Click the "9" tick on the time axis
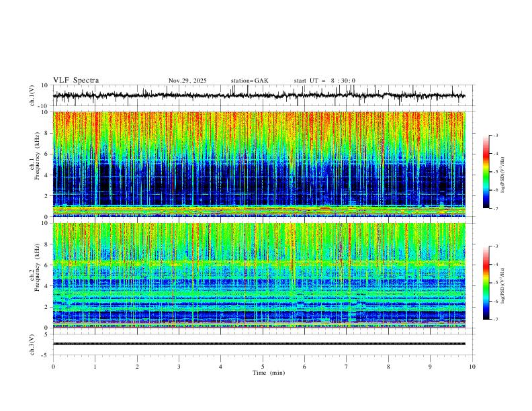Viewport: 532px width, 411px height. tap(430, 367)
